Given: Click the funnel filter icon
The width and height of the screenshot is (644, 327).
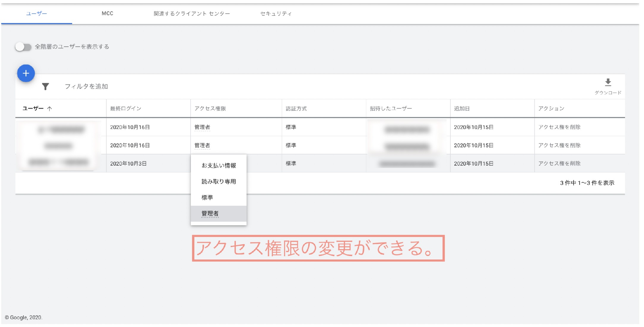Looking at the screenshot, I should click(45, 87).
